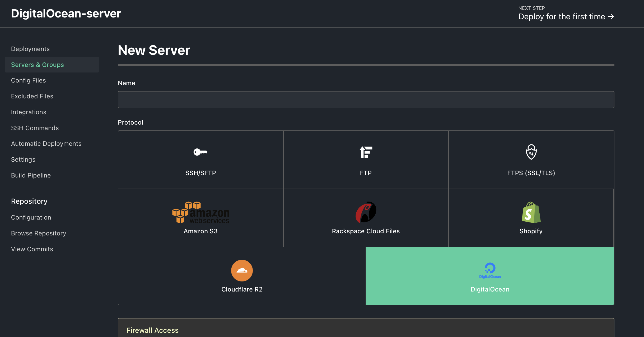Screen dimensions: 644x337
Task: Click the Rackspace Cloud Files logo
Action: point(366,212)
